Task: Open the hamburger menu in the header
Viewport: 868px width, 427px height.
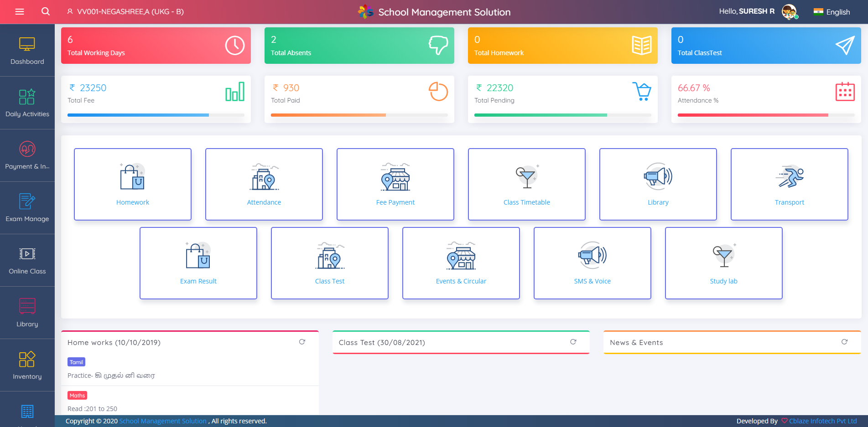Action: 20,12
